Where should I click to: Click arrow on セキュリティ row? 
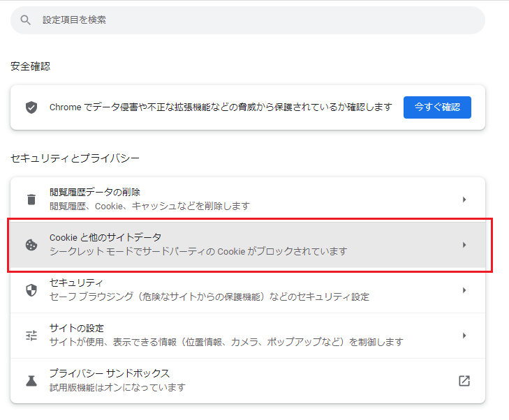coord(464,290)
